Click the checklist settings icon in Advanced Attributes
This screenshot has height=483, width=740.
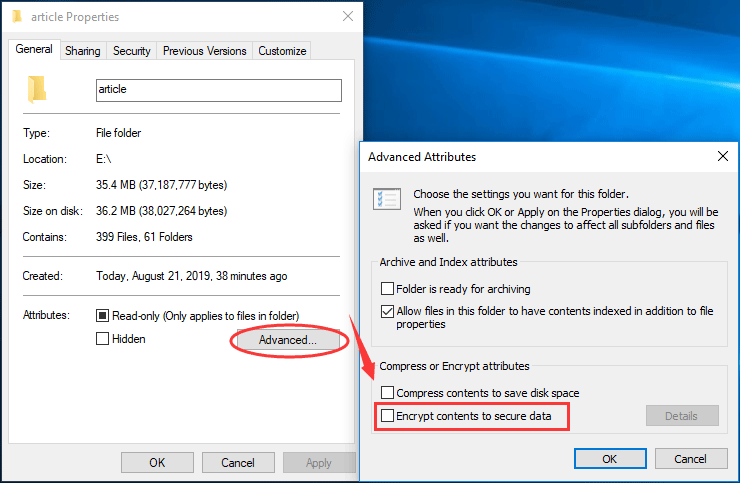(x=387, y=199)
